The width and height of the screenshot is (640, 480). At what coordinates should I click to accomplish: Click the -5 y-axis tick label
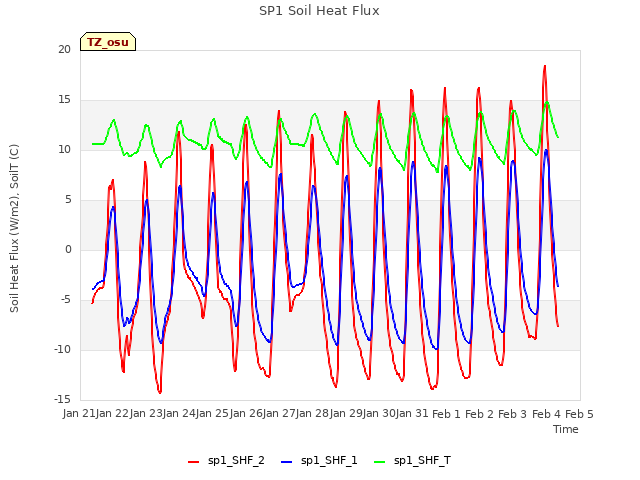(66, 300)
